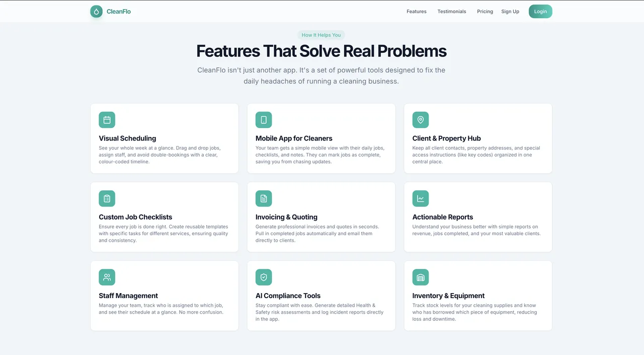Select the AI Compliance Tools heading

coord(288,296)
